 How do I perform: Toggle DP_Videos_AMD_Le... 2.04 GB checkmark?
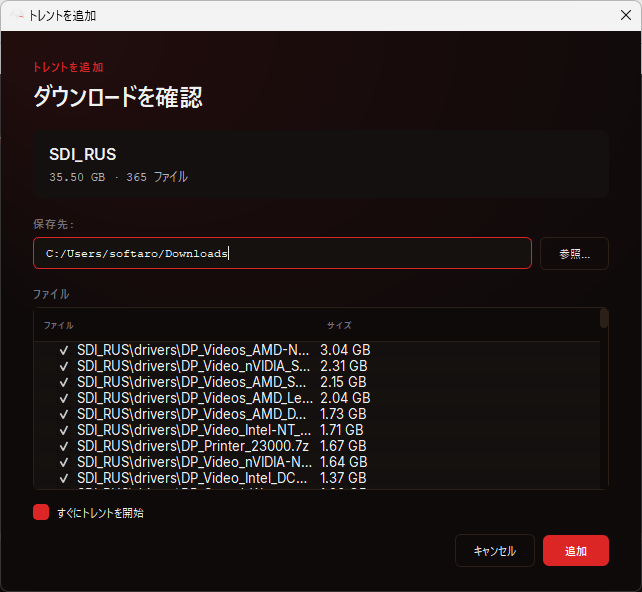tap(64, 398)
